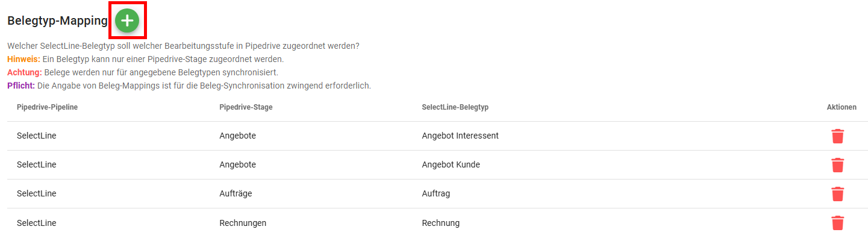Select the Angebot Interessent cell
868x244 pixels.
click(460, 136)
